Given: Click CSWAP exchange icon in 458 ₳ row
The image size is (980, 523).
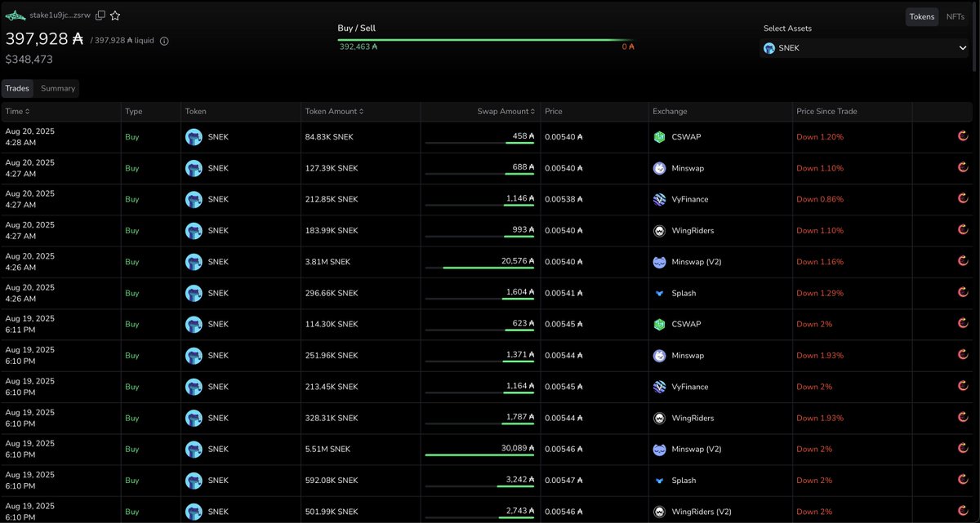Looking at the screenshot, I should pos(659,137).
